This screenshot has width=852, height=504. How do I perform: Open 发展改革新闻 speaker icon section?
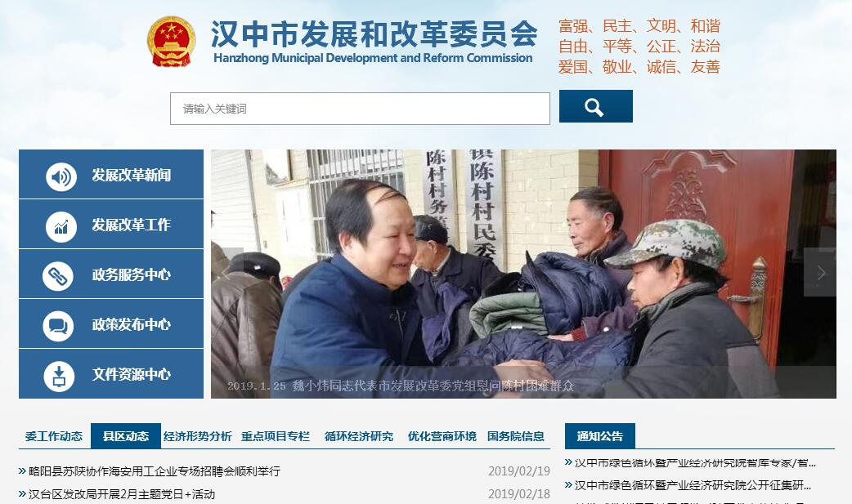coord(111,174)
